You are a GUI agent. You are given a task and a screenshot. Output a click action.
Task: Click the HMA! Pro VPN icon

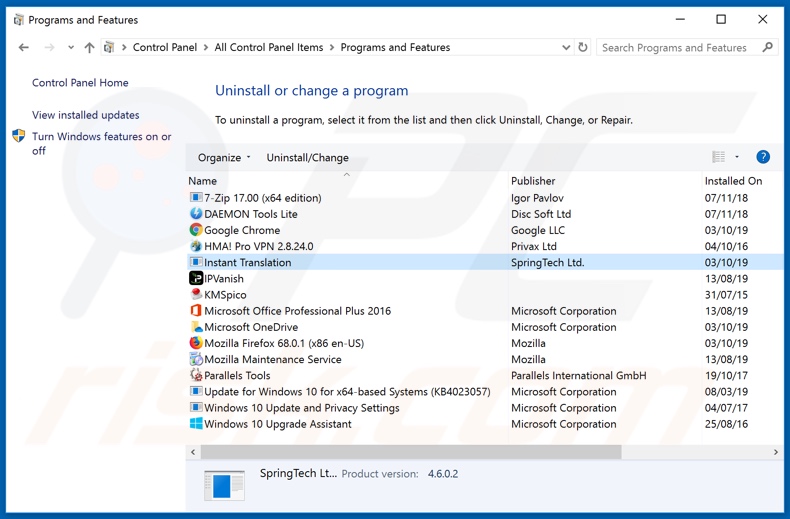[x=195, y=246]
